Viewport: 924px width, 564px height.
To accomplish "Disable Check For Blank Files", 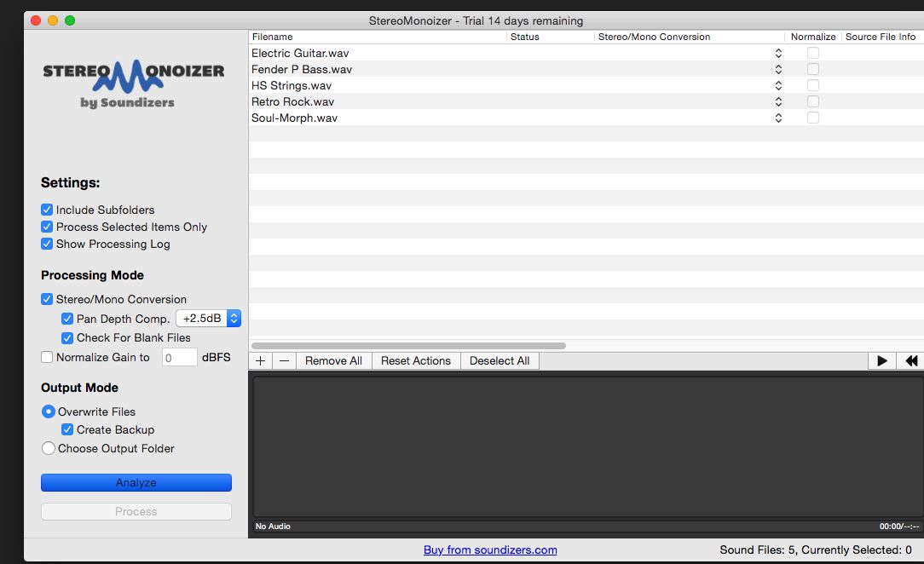I will 67,338.
